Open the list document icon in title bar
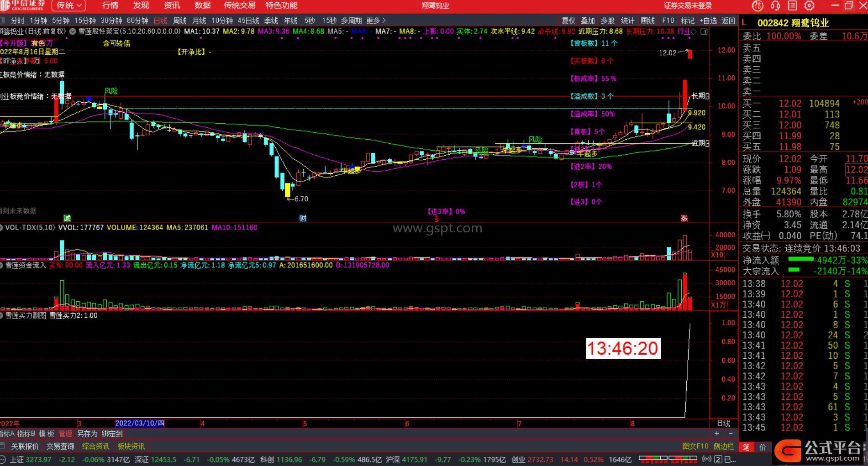 (x=792, y=5)
